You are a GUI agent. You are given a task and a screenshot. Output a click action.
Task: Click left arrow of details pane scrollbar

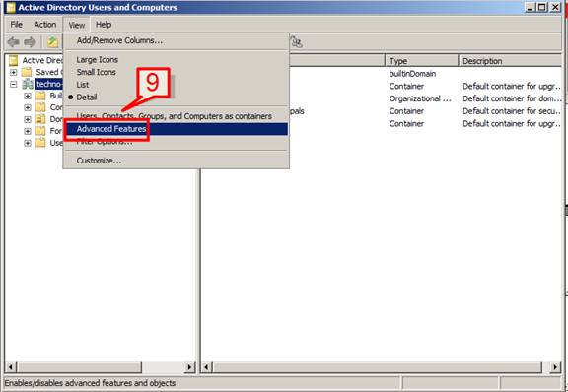point(206,367)
